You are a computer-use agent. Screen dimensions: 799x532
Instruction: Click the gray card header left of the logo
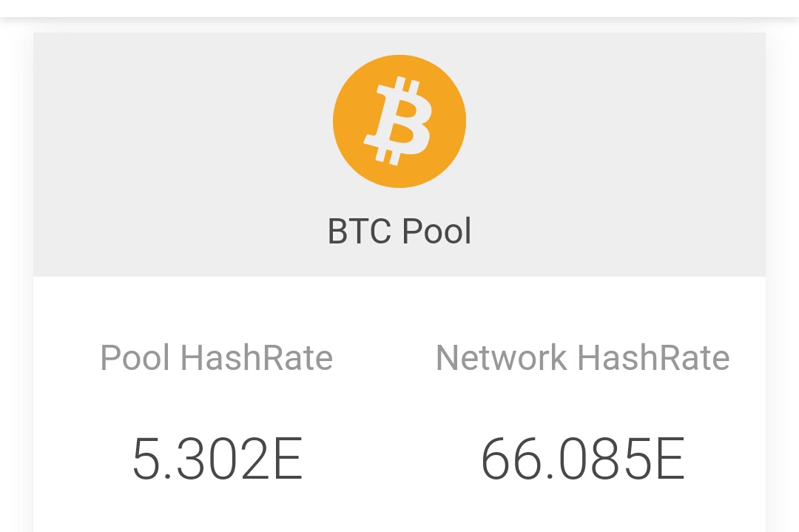pyautogui.click(x=183, y=155)
